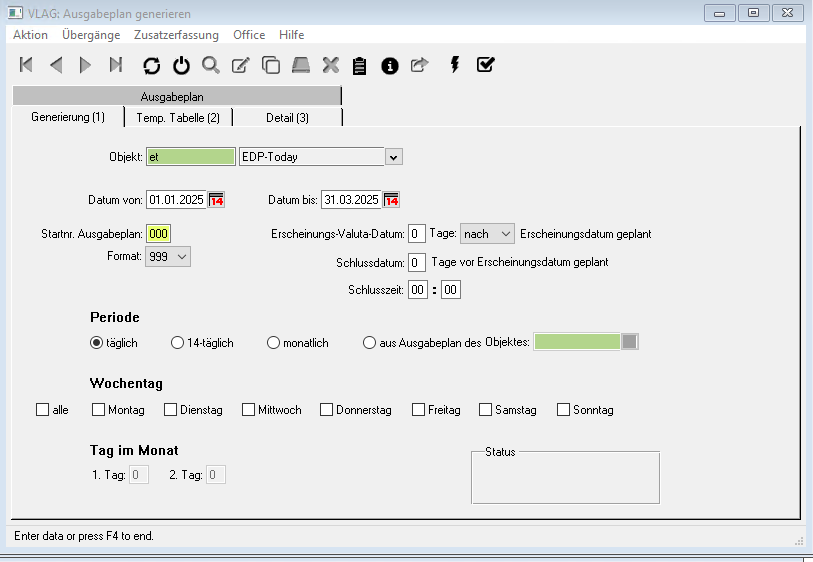The height and width of the screenshot is (562, 813).
Task: Click the gray button beside Objektes field
Action: pos(629,342)
